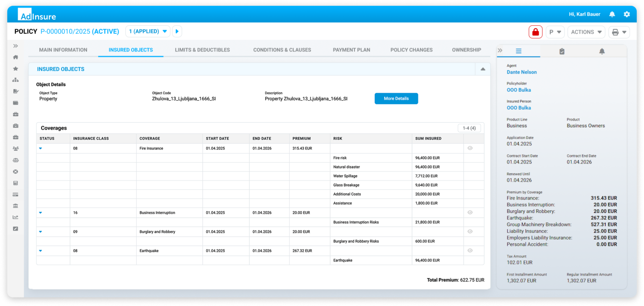Open the ACTIONS dropdown menu

pyautogui.click(x=586, y=31)
